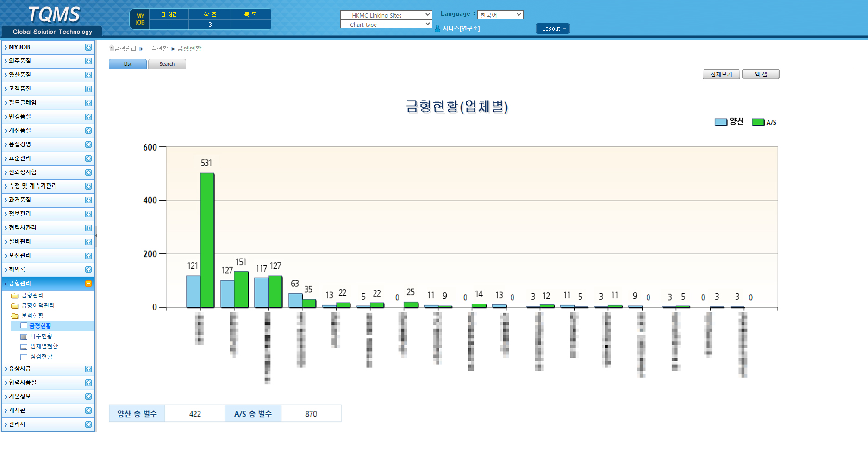Click the 분석현황 breadcrumb text
This screenshot has height=449, width=868.
[157, 49]
